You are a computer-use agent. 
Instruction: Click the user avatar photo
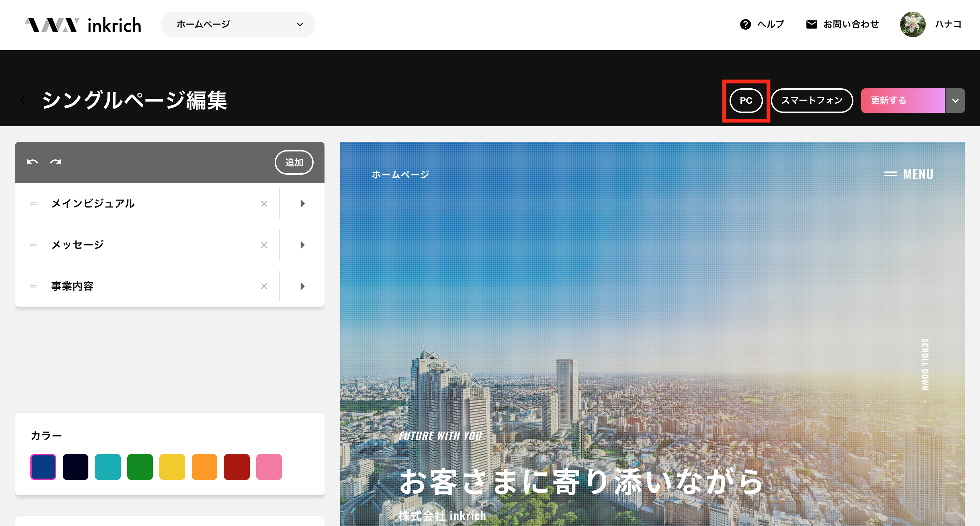pos(912,24)
